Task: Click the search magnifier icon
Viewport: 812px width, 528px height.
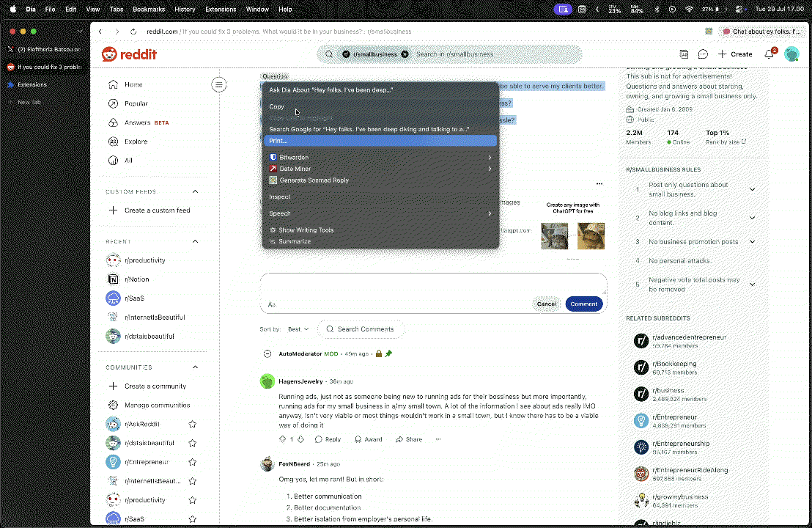Action: tap(329, 54)
